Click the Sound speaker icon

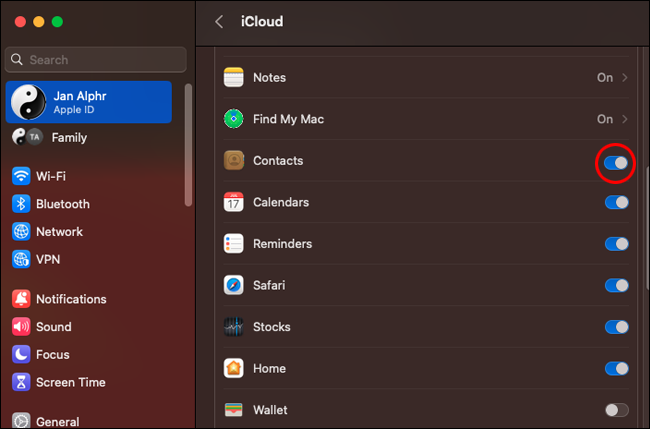(21, 327)
